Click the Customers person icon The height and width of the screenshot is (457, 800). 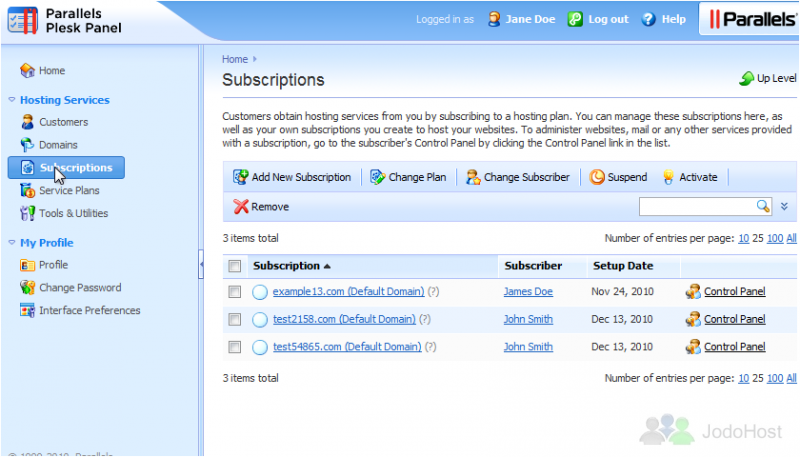point(27,122)
